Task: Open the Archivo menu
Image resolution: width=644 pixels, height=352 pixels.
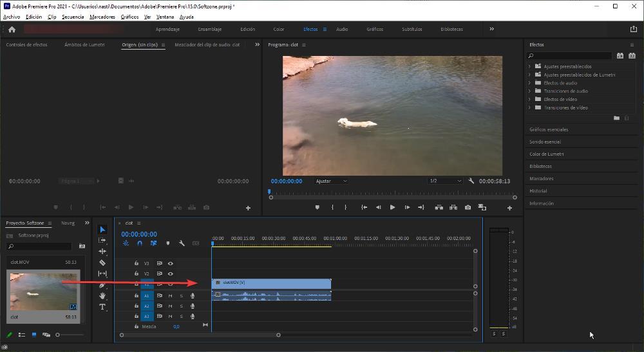Action: pos(12,17)
